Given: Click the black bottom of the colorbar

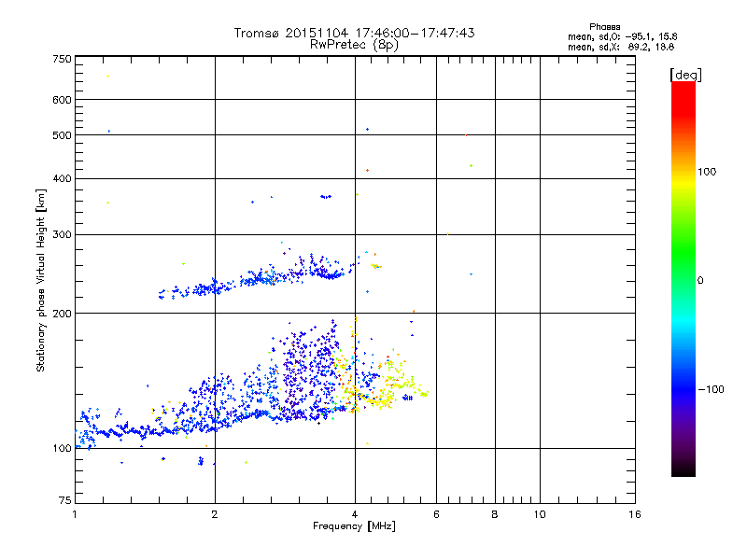Looking at the screenshot, I should pyautogui.click(x=684, y=469).
